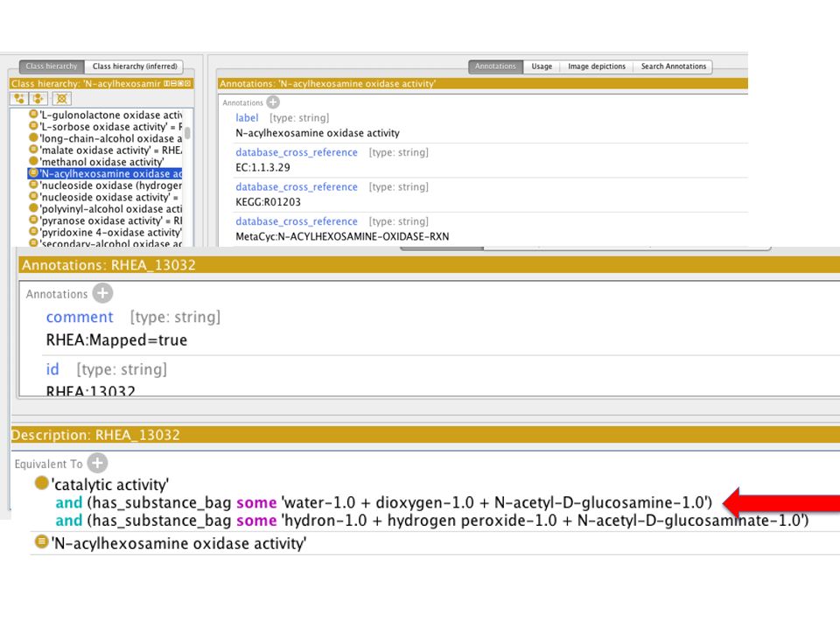Click the Delete selected class icon
This screenshot has width=840, height=630.
(61, 99)
